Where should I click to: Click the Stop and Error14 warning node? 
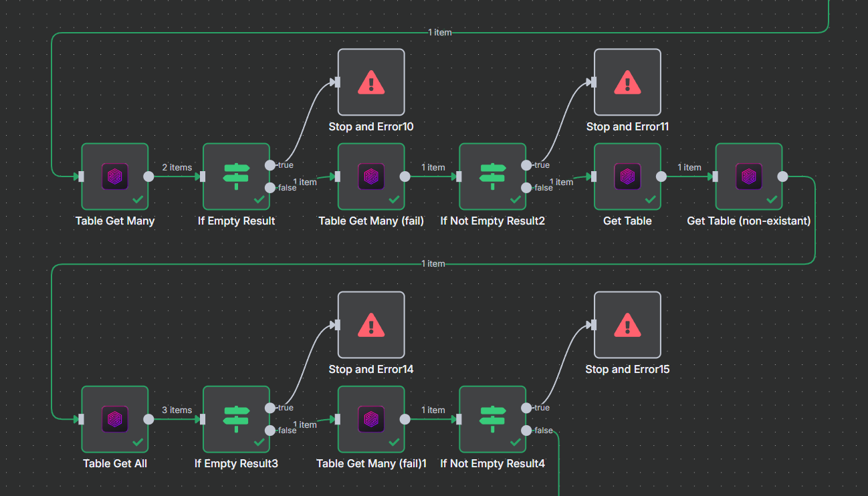[371, 325]
